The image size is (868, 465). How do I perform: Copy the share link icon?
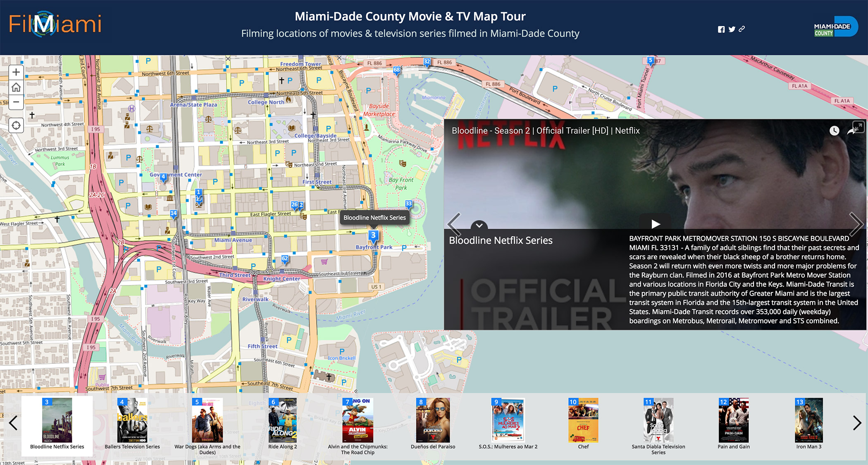coord(742,29)
